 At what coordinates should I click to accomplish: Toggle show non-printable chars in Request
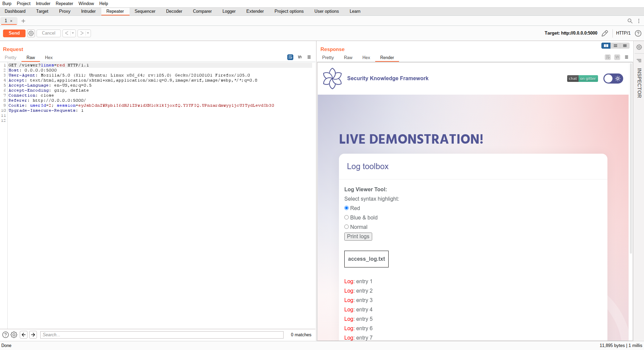(x=300, y=57)
